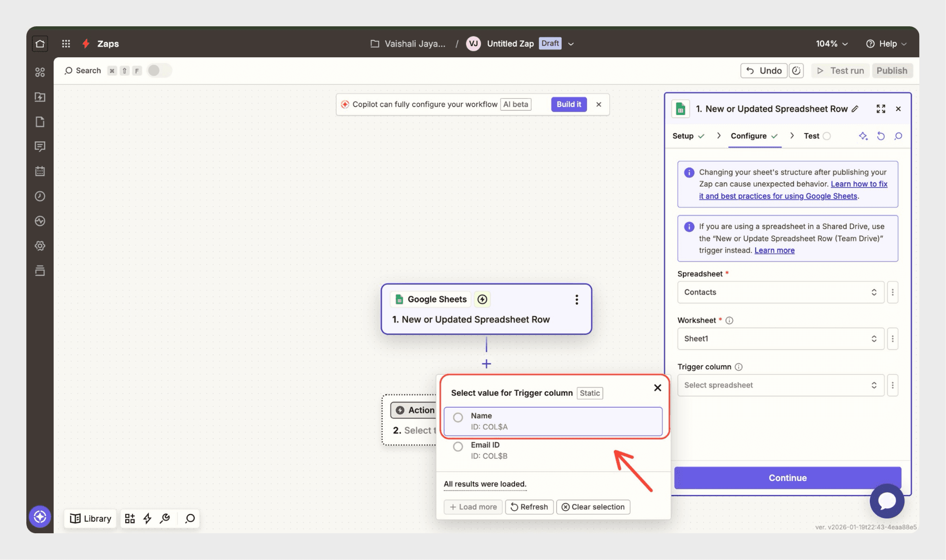The height and width of the screenshot is (560, 946).
Task: Open the chat support bubble
Action: (886, 501)
